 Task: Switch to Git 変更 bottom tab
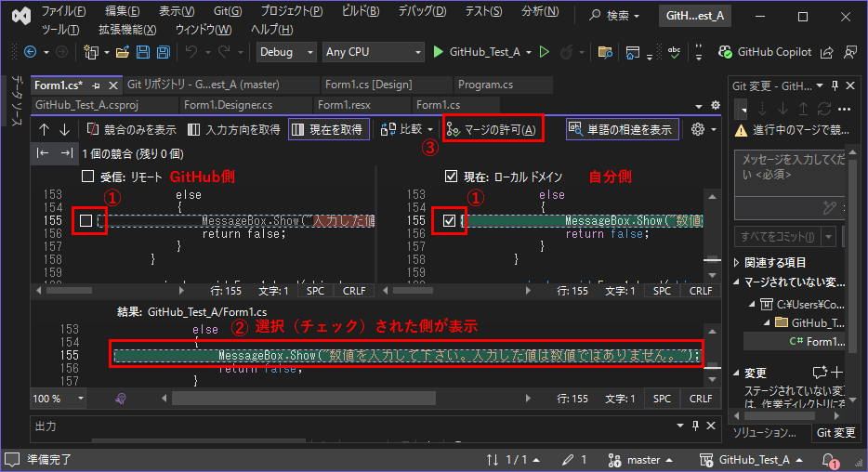[835, 433]
